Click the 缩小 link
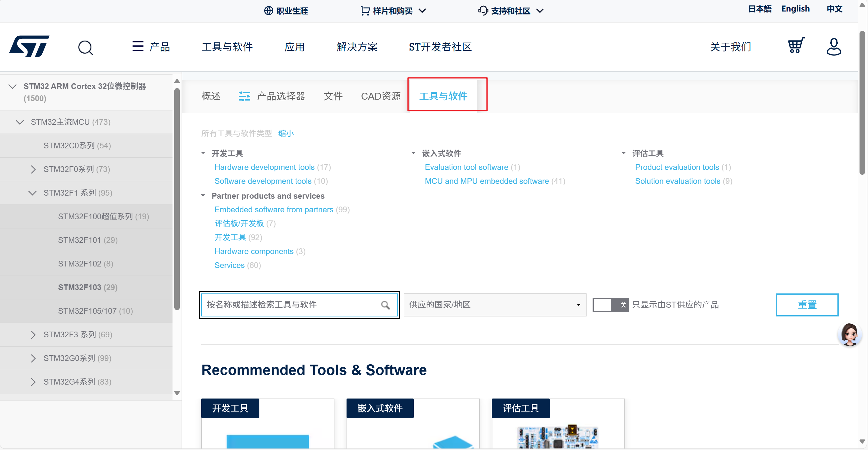Image resolution: width=868 pixels, height=450 pixels. pyautogui.click(x=286, y=134)
